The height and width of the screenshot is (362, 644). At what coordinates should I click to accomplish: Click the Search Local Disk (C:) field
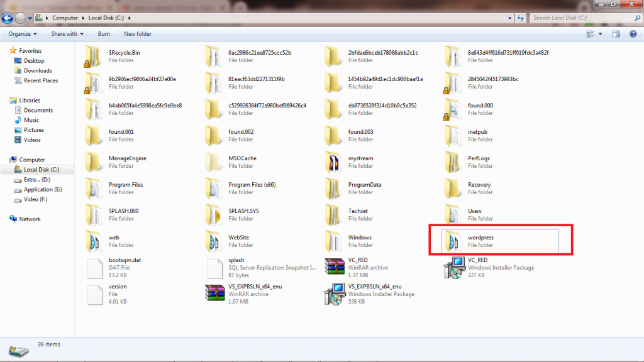[x=579, y=18]
